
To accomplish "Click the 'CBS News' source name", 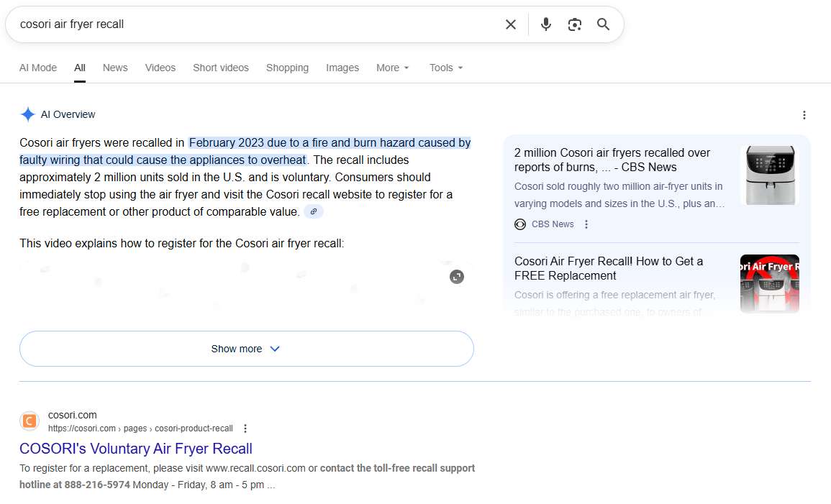I will (x=553, y=224).
